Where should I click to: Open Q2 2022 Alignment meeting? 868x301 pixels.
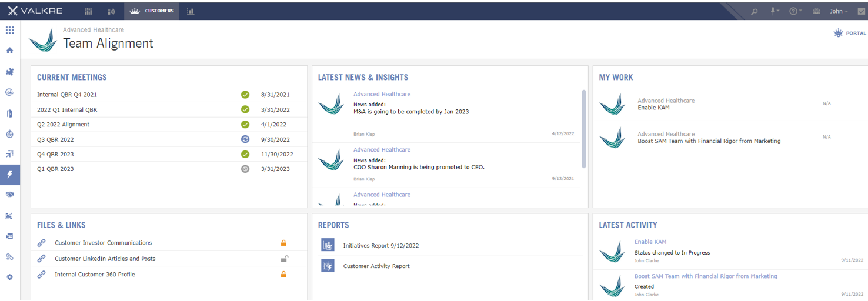pos(64,125)
